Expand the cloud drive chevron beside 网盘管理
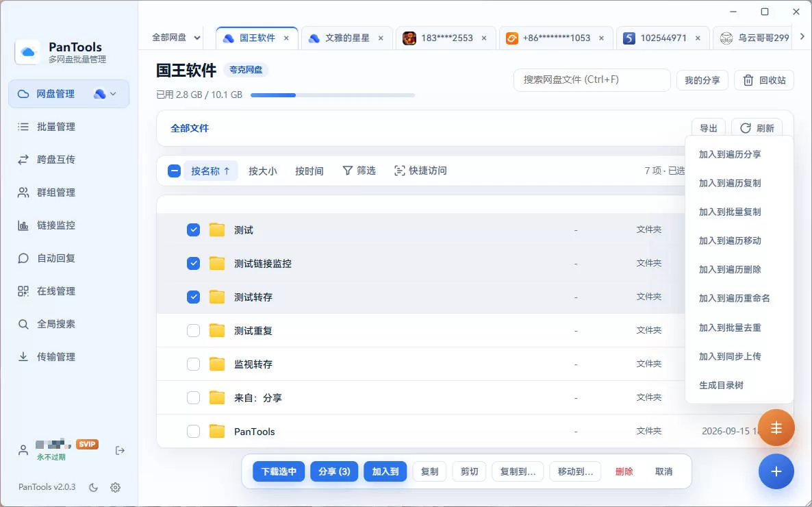Screen dimensions: 812x507 (x=113, y=94)
